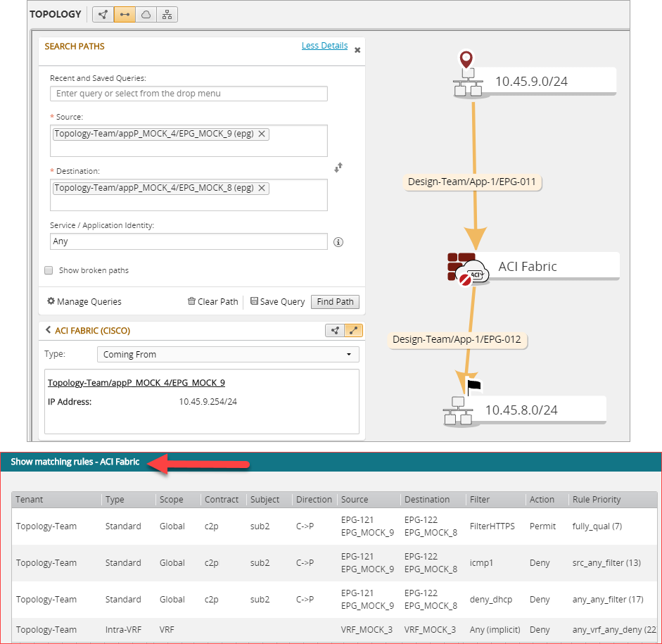Select the 10.45.9.0/24 source network node
The height and width of the screenshot is (644, 662).
tap(467, 82)
